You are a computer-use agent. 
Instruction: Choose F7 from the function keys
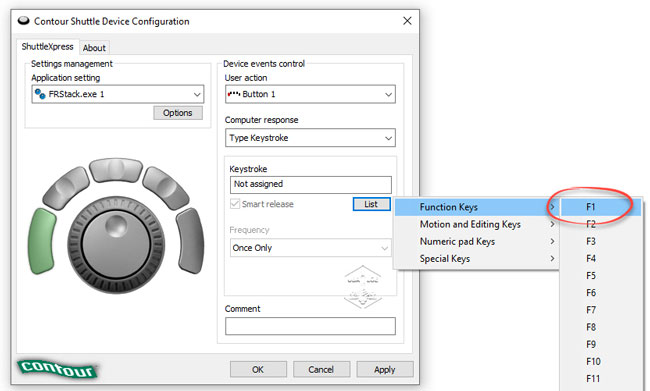click(601, 310)
